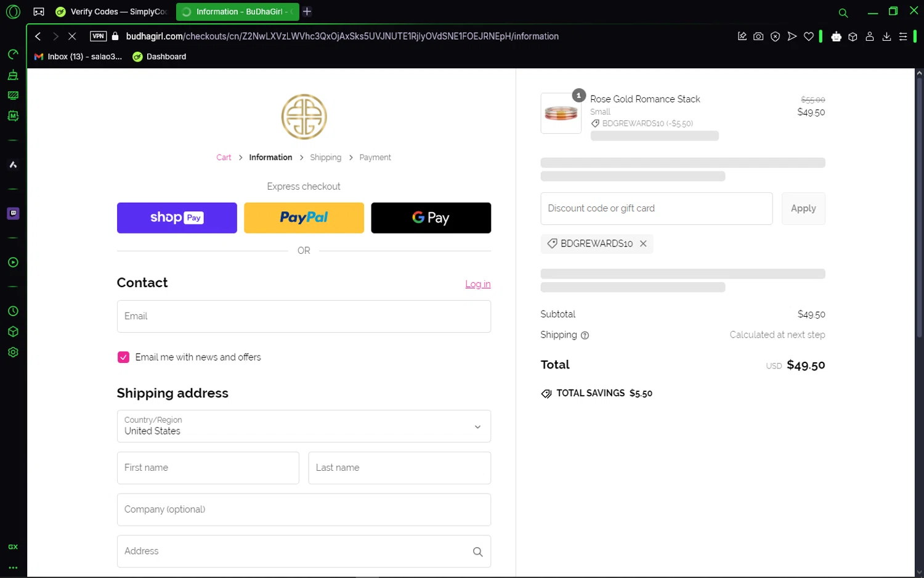Pay with Google Pay button
Viewport: 924px width, 578px height.
tap(431, 218)
